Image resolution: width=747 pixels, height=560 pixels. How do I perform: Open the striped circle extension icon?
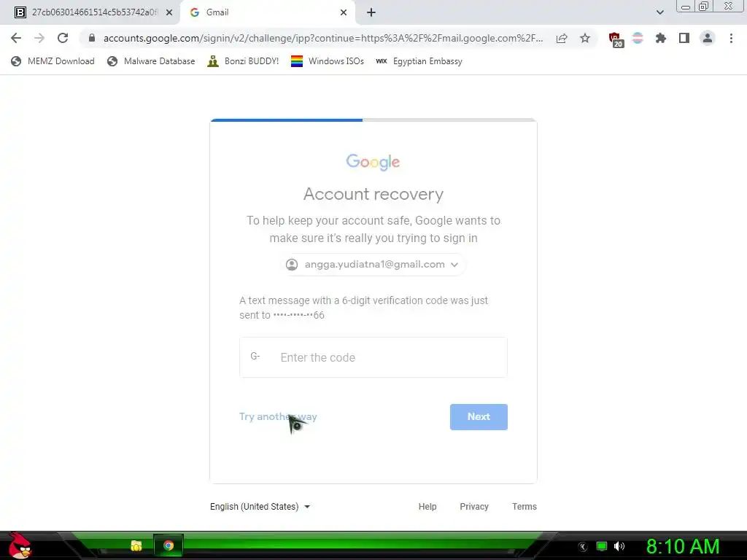638,38
